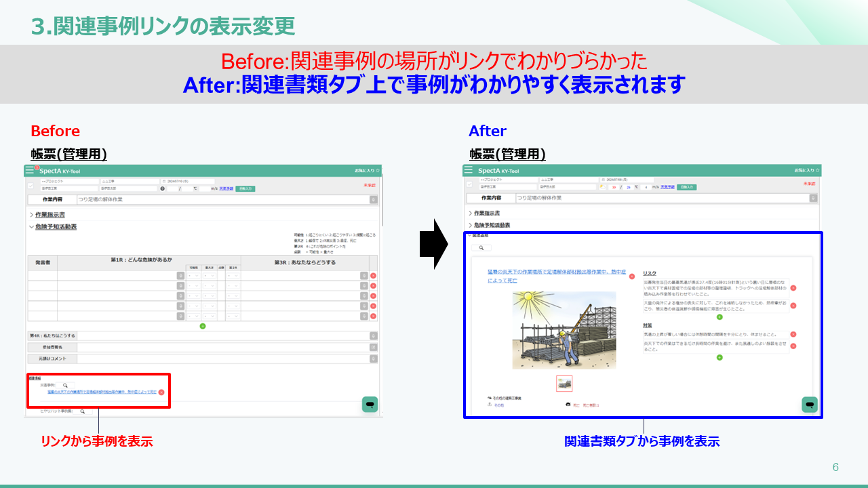Select small thumbnail below scaffolding illustration
Screen dimensions: 868x488
pos(564,384)
